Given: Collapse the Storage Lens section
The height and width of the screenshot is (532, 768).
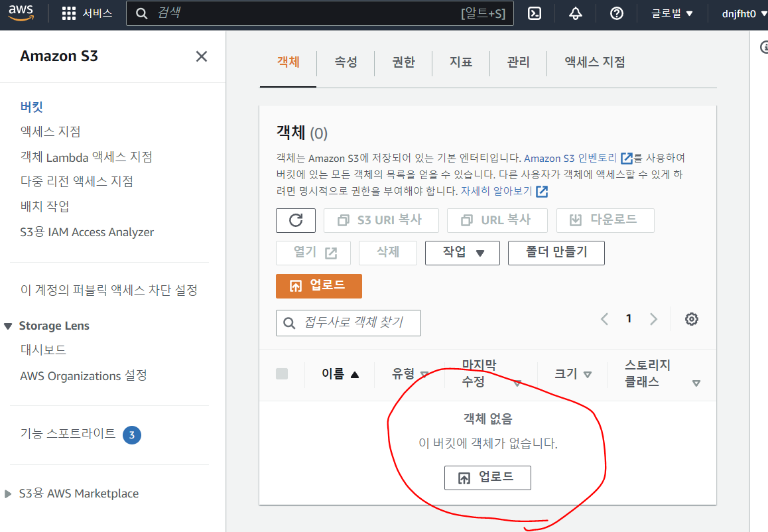Looking at the screenshot, I should point(8,326).
